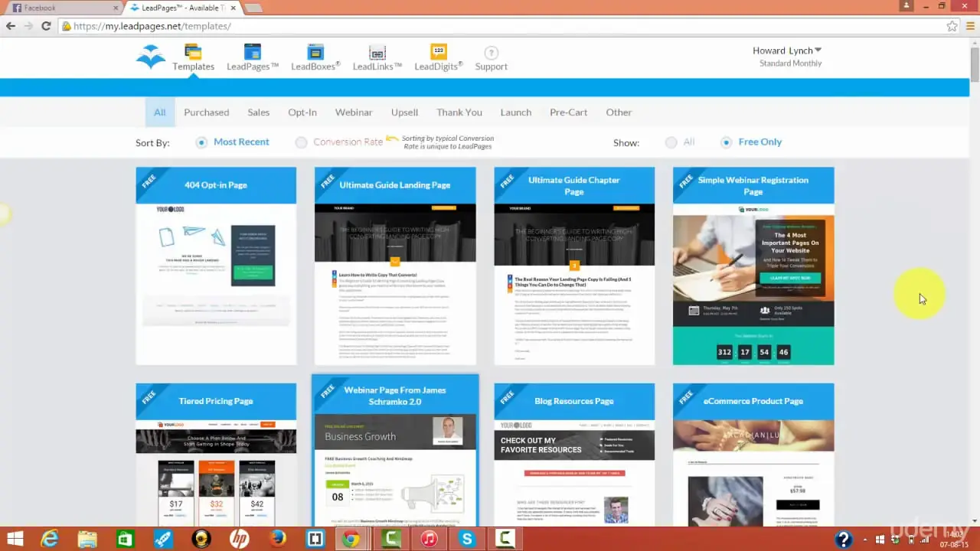The height and width of the screenshot is (551, 980).
Task: Pick the Ultimate Guide Landing Page template
Action: pos(395,266)
